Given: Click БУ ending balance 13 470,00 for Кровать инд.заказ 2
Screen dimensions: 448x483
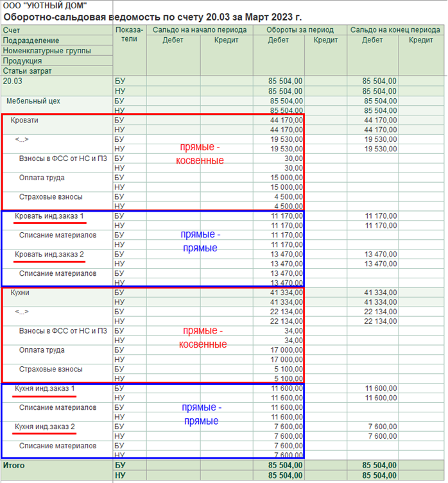Looking at the screenshot, I should [x=381, y=254].
